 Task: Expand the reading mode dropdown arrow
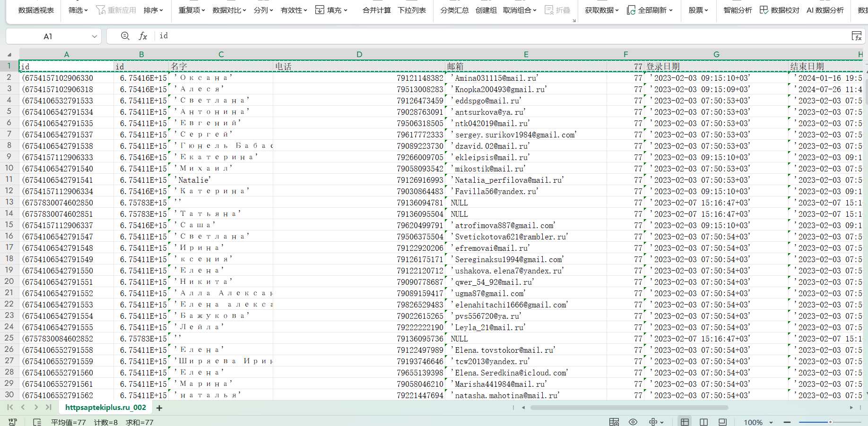pyautogui.click(x=662, y=422)
